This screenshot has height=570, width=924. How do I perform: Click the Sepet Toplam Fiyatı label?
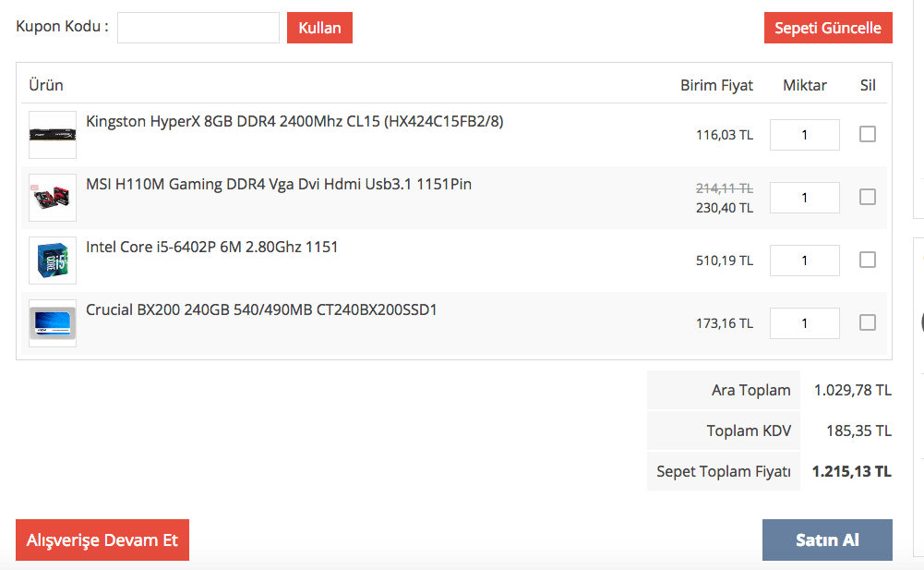tap(724, 472)
